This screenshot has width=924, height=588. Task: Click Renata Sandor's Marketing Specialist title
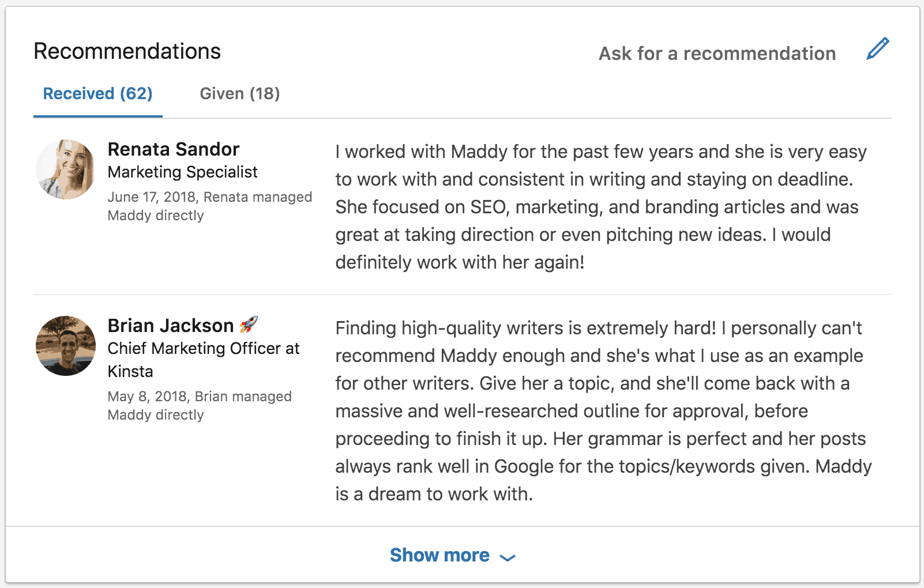point(182,172)
